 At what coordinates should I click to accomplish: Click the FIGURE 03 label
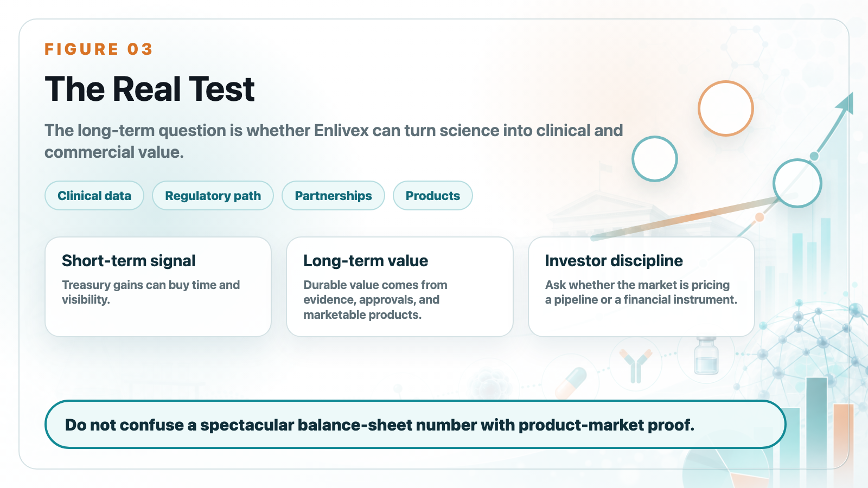98,49
